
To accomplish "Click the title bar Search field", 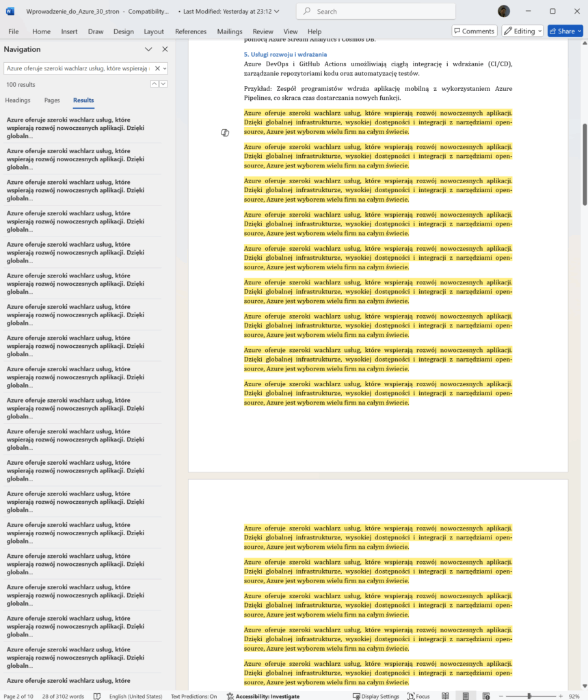I will point(376,11).
